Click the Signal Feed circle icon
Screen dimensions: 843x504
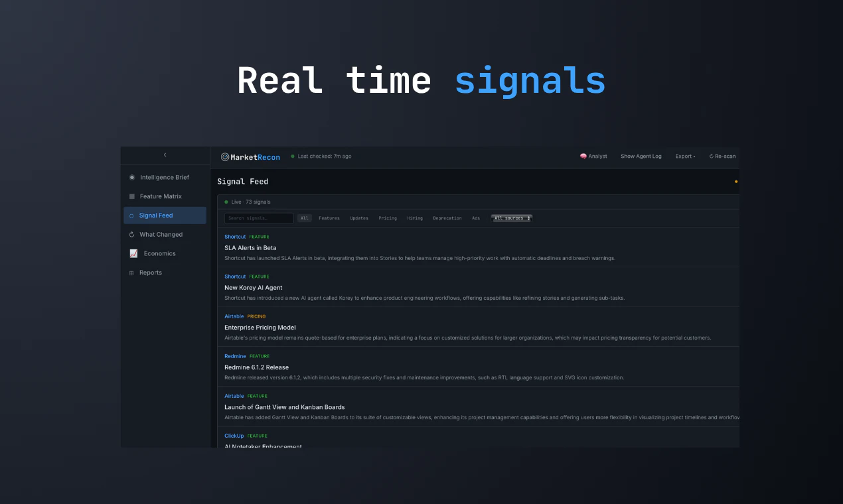click(x=131, y=216)
